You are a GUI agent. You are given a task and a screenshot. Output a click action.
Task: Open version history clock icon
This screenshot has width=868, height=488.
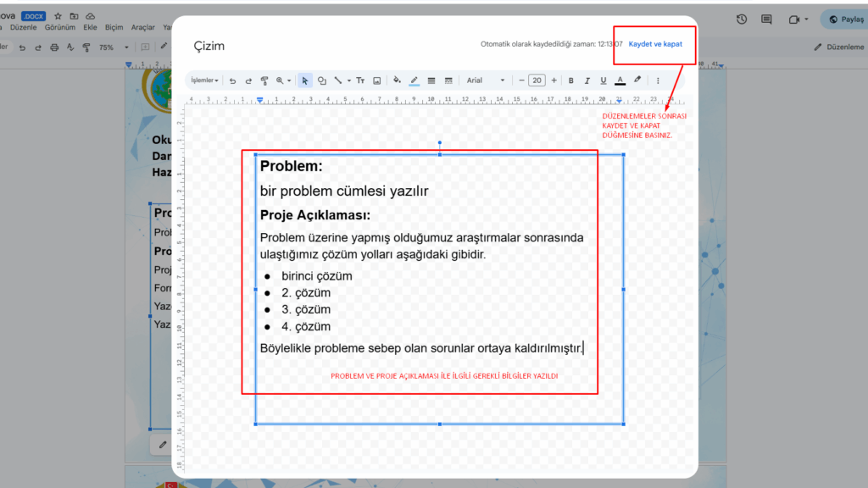click(x=741, y=19)
